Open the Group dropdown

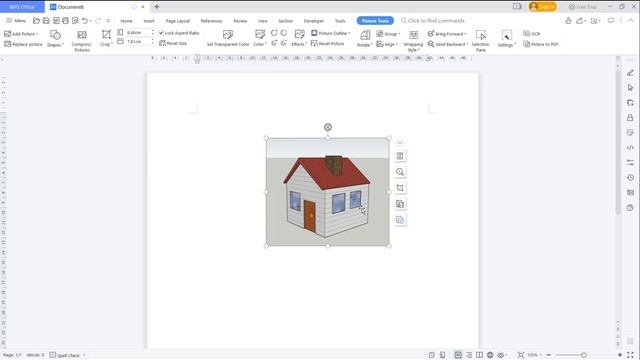[388, 34]
